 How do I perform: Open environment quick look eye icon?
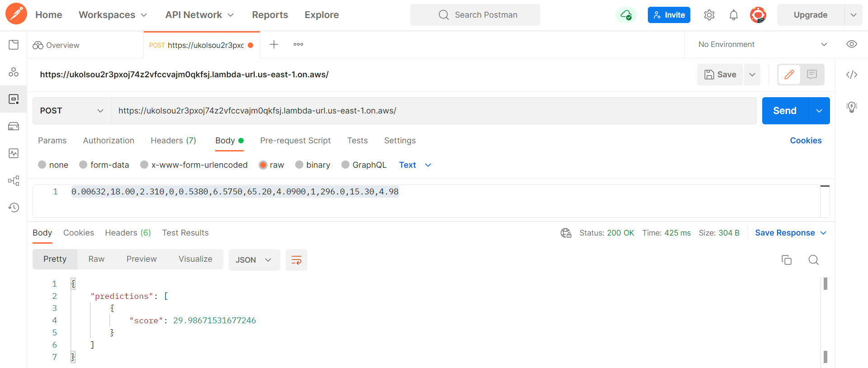click(x=852, y=44)
